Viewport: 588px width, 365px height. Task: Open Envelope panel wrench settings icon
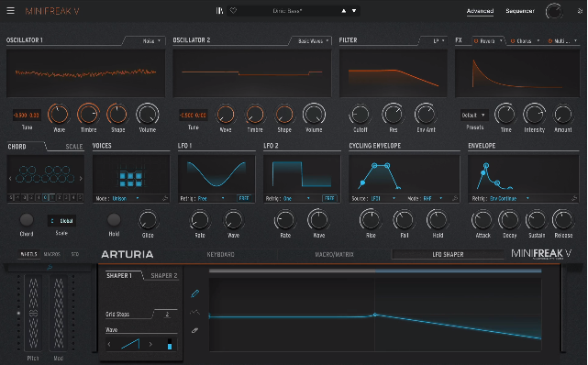[x=574, y=199]
